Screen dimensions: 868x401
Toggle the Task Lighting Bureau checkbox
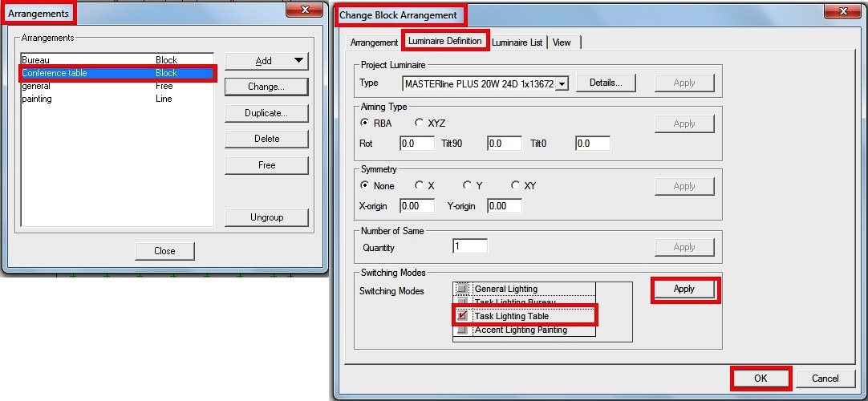(x=462, y=302)
